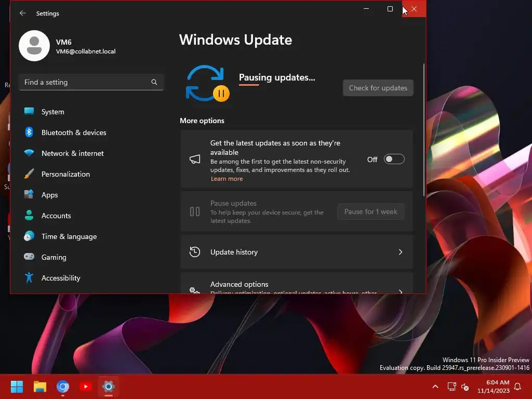The height and width of the screenshot is (399, 532).
Task: Select Personalization category
Action: click(91, 174)
